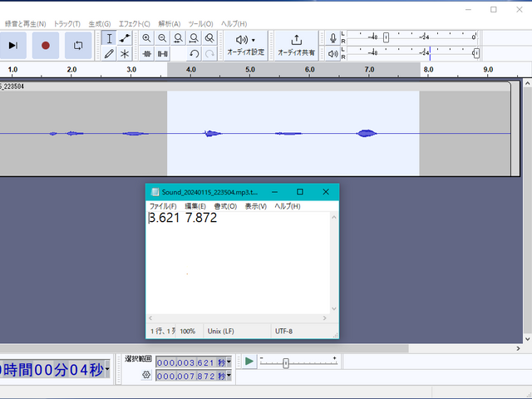532x399 pixels.
Task: Click the selection settings gear icon
Action: [x=146, y=375]
